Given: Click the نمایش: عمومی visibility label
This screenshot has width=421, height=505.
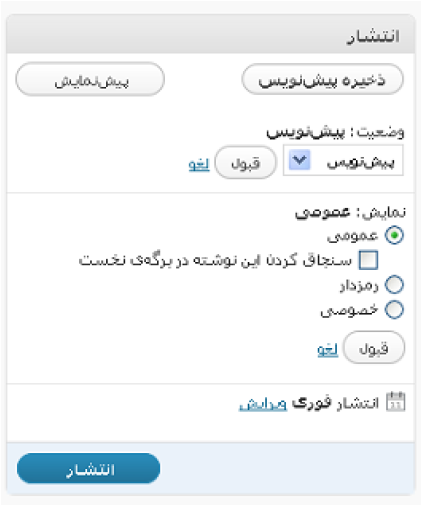Looking at the screenshot, I should (350, 212).
